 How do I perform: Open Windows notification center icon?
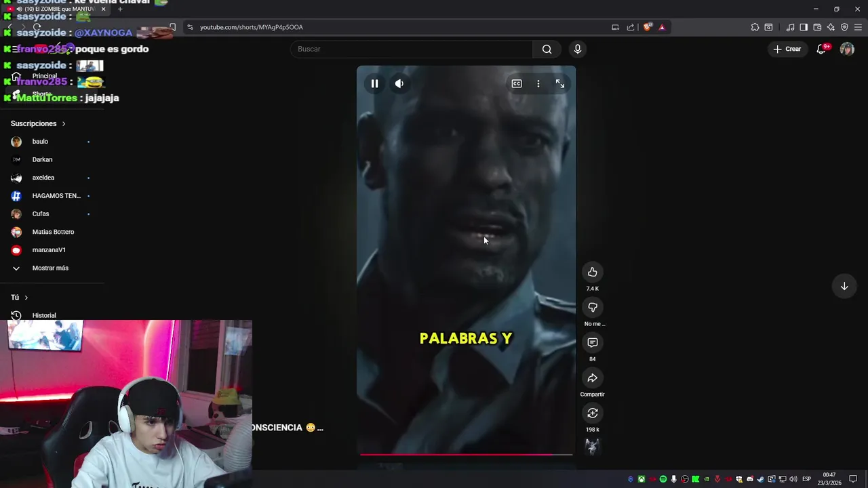point(853,479)
